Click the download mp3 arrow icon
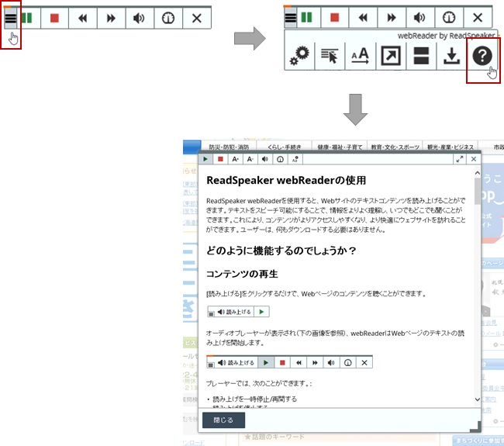This screenshot has width=504, height=446. (450, 56)
